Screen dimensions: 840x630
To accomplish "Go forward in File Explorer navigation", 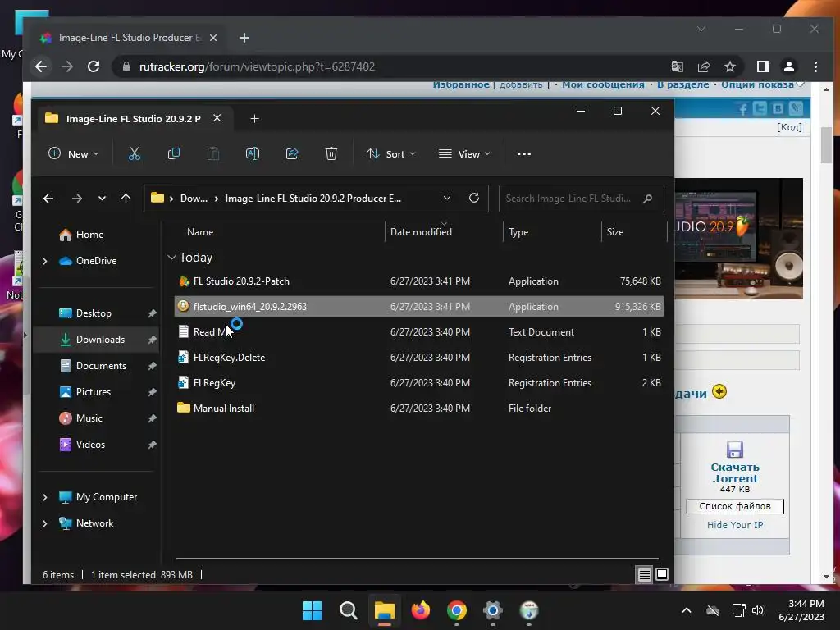I will 76,199.
